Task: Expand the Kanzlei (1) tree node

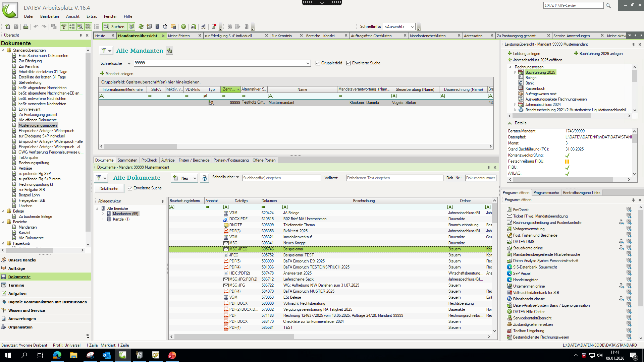Action: click(x=103, y=219)
